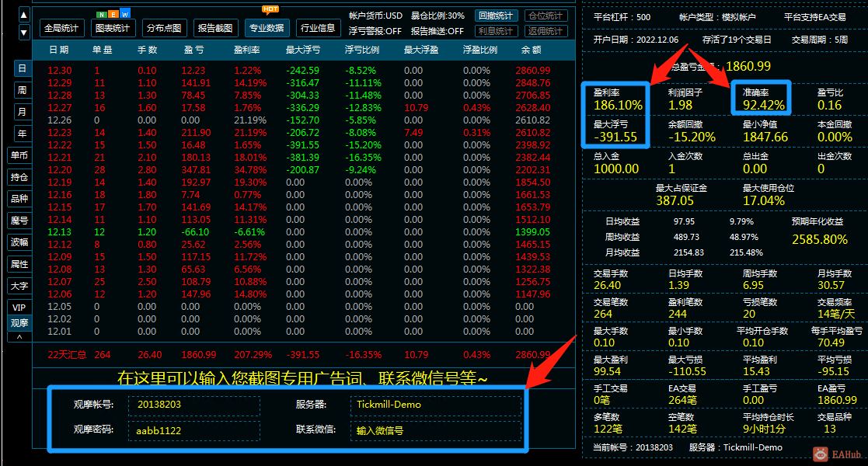Viewport: 868px width, 466px height.
Task: Click the 魔号 sidebar button
Action: click(x=19, y=221)
